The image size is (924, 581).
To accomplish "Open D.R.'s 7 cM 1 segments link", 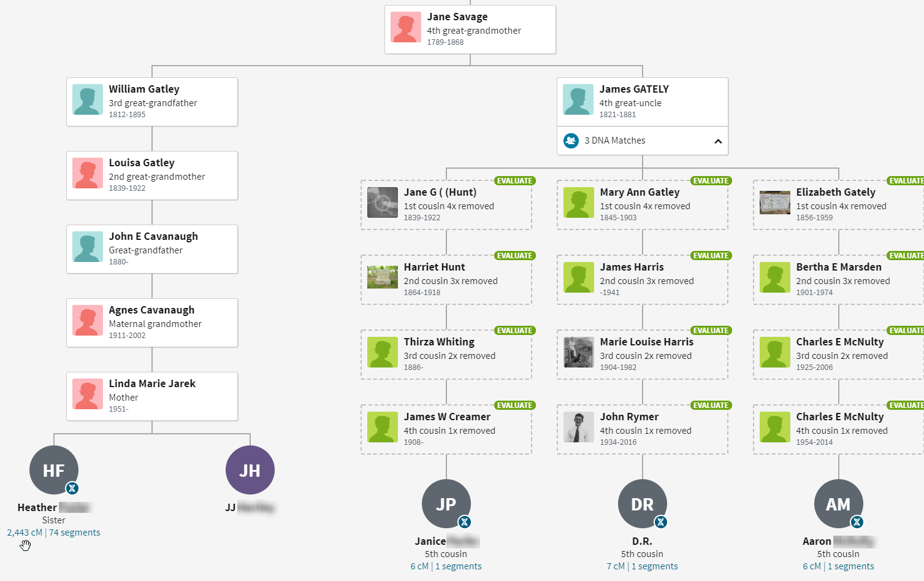I will [642, 566].
